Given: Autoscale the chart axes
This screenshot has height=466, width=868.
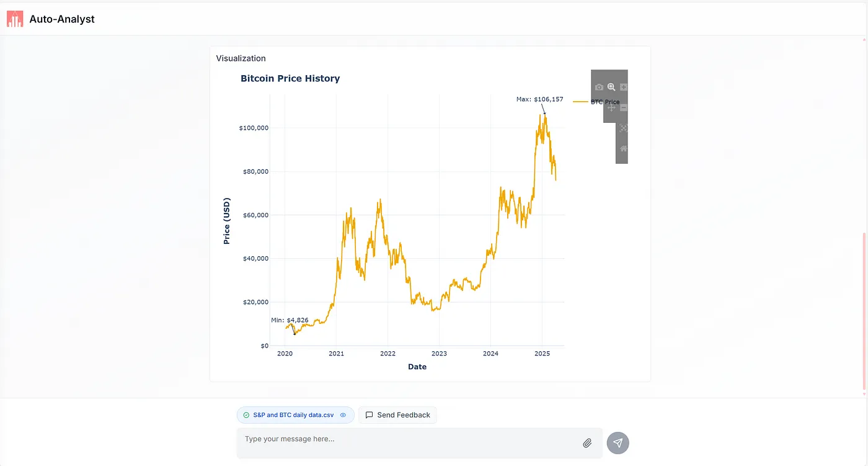Looking at the screenshot, I should coord(624,128).
